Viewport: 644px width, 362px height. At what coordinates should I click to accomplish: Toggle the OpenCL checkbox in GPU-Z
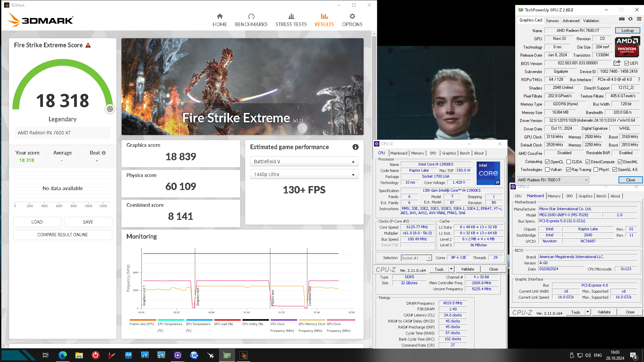(547, 162)
